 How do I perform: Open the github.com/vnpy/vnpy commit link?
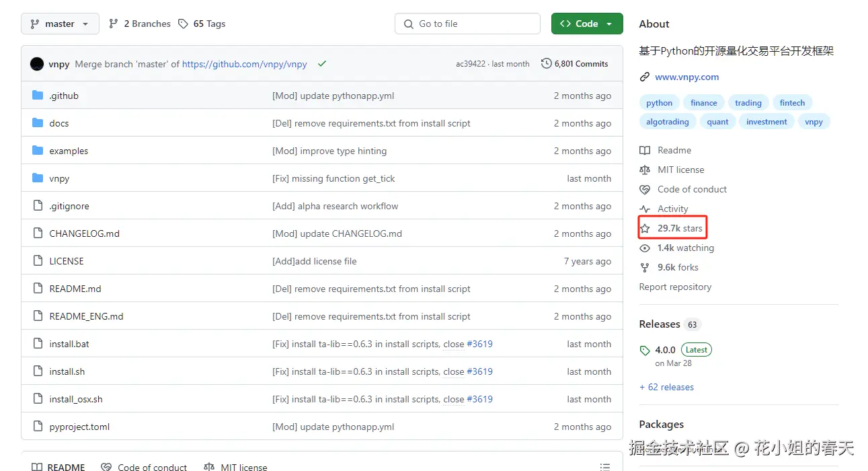245,64
